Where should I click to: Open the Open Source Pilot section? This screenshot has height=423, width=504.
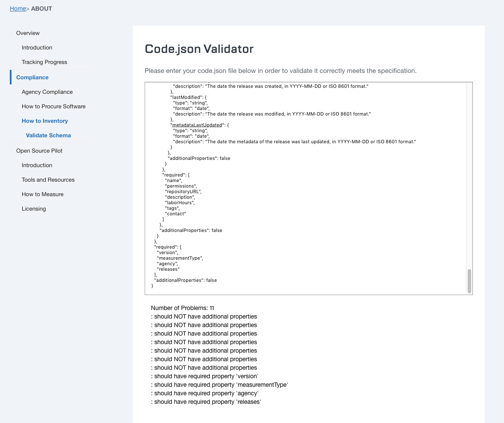[x=40, y=151]
